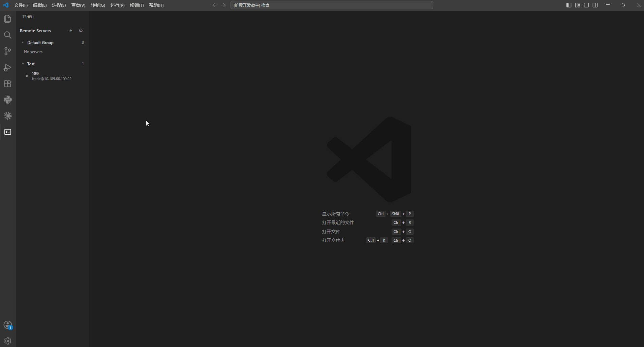Click the 打开最近的文件 shortcut hint
644x347 pixels.
tap(338, 222)
